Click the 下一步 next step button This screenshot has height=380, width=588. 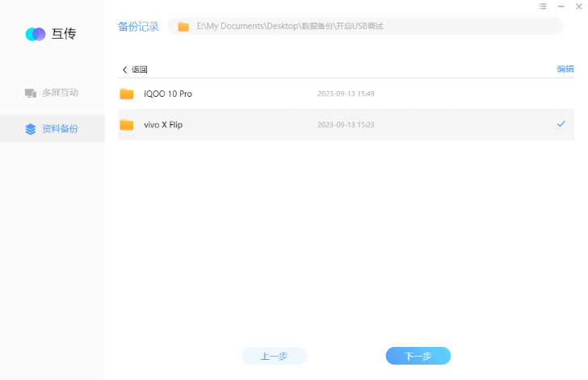pyautogui.click(x=418, y=356)
